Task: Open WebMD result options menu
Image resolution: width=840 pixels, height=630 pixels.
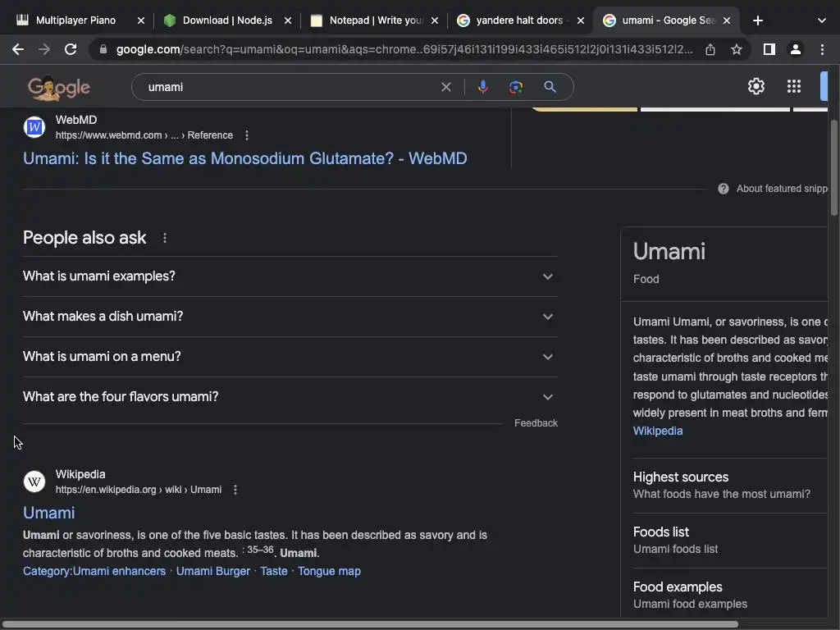Action: [246, 135]
